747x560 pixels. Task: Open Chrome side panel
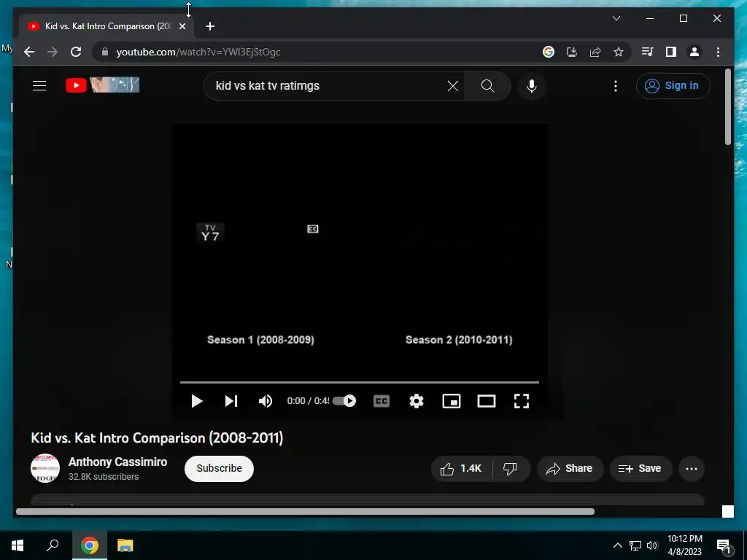(671, 52)
